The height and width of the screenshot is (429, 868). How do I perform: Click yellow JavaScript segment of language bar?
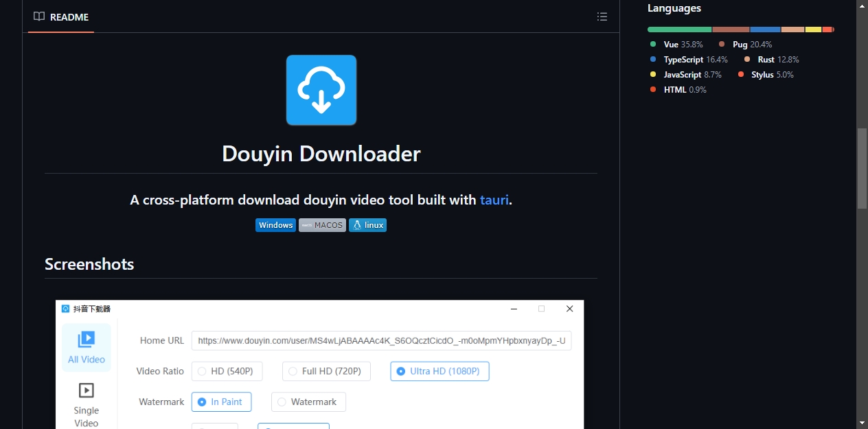click(x=813, y=30)
